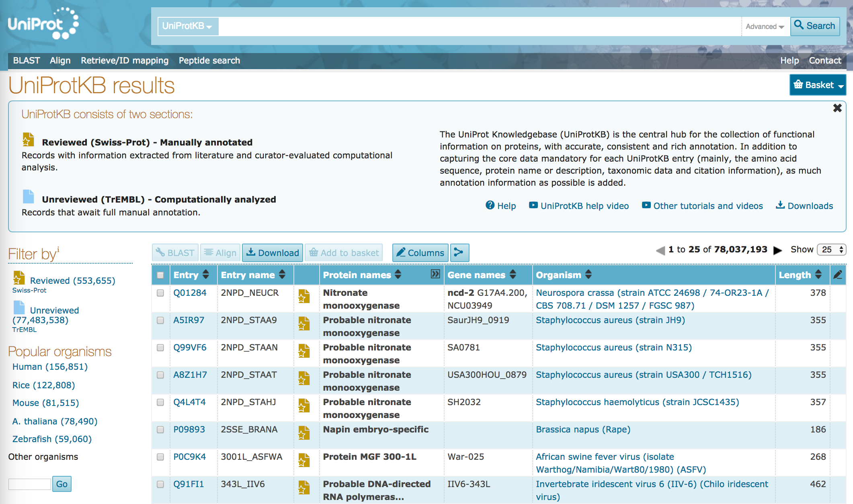Viewport: 853px width, 504px height.
Task: Click the Other organisms input field
Action: (x=30, y=484)
